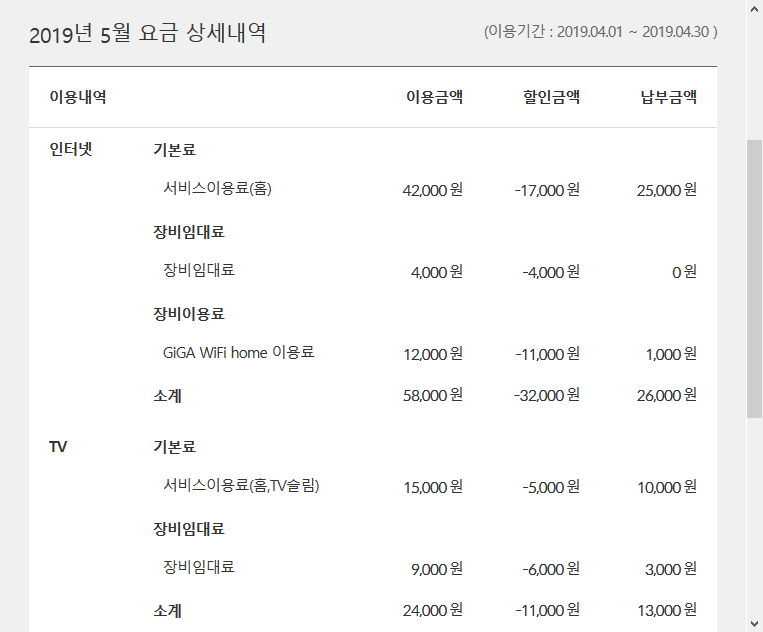Viewport: 763px width, 632px height.
Task: Click the 2019년 5월 요금 상세내역 heading
Action: (147, 33)
